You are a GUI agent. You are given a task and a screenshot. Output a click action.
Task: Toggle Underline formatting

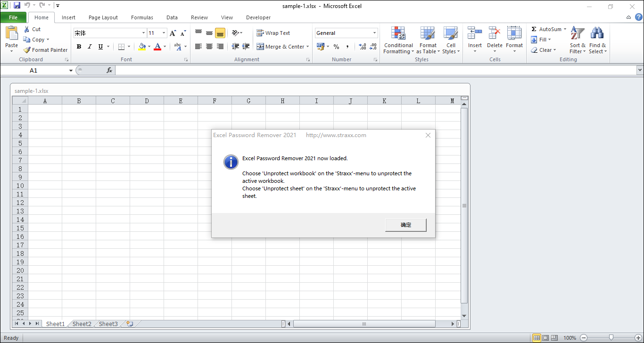100,47
